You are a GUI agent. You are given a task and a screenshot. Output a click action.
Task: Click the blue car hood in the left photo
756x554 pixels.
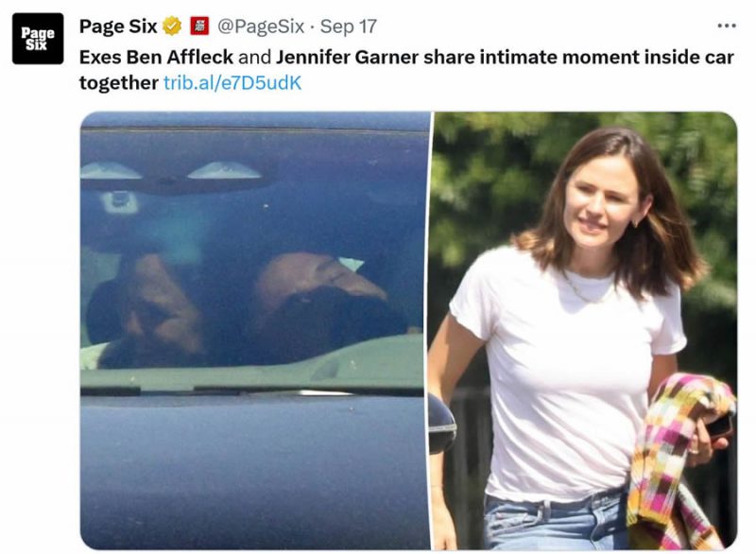pyautogui.click(x=255, y=472)
